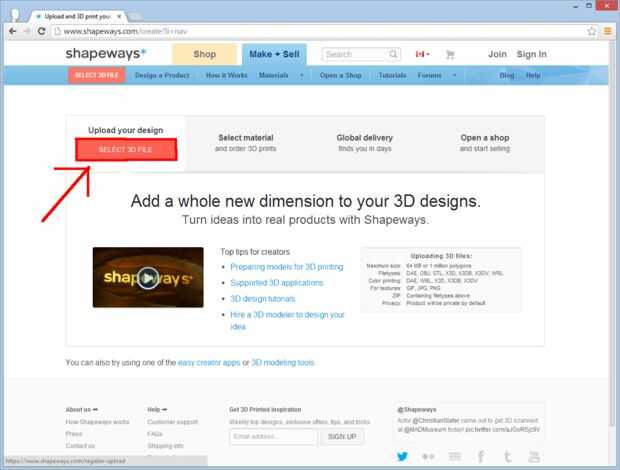Open a new tab next to Upload tab
The width and height of the screenshot is (620, 470).
(136, 17)
